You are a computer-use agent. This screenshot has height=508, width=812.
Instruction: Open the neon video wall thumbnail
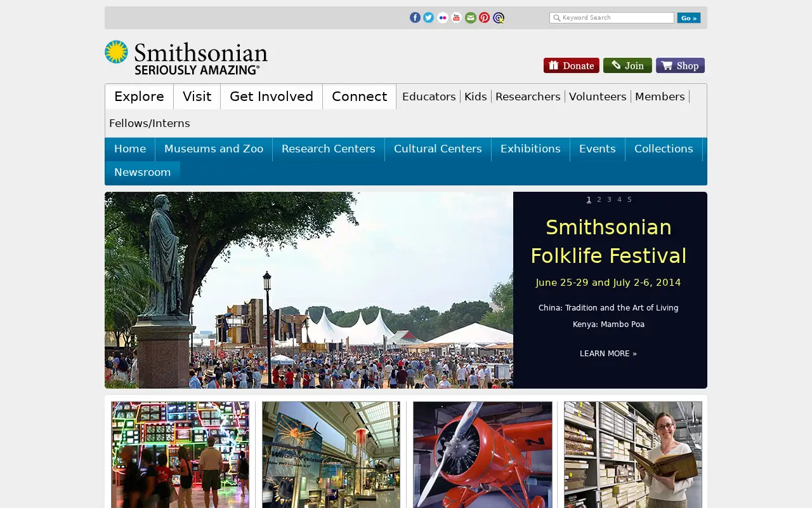(180, 455)
